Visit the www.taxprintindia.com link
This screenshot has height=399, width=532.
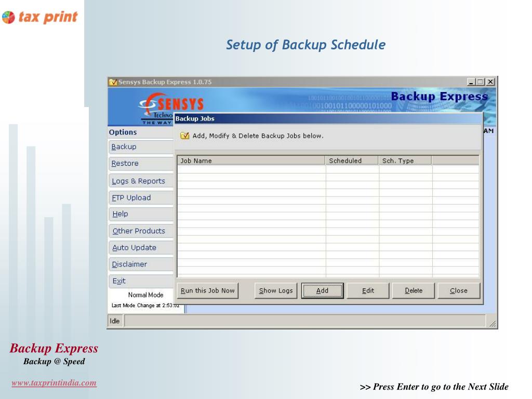tap(54, 383)
